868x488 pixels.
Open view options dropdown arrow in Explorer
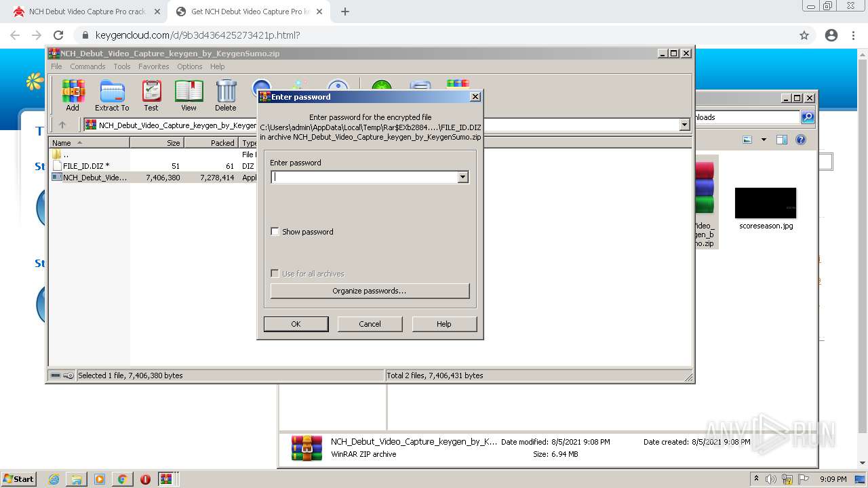click(x=764, y=140)
